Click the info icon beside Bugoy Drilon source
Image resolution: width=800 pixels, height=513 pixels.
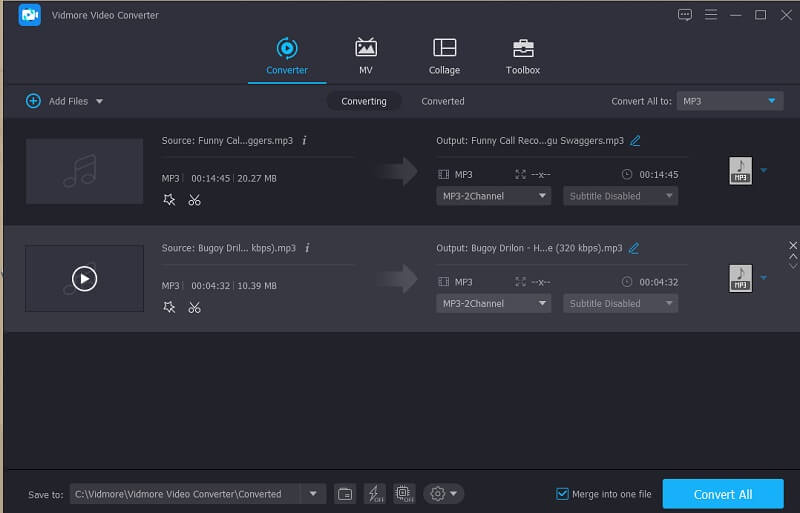(x=307, y=248)
